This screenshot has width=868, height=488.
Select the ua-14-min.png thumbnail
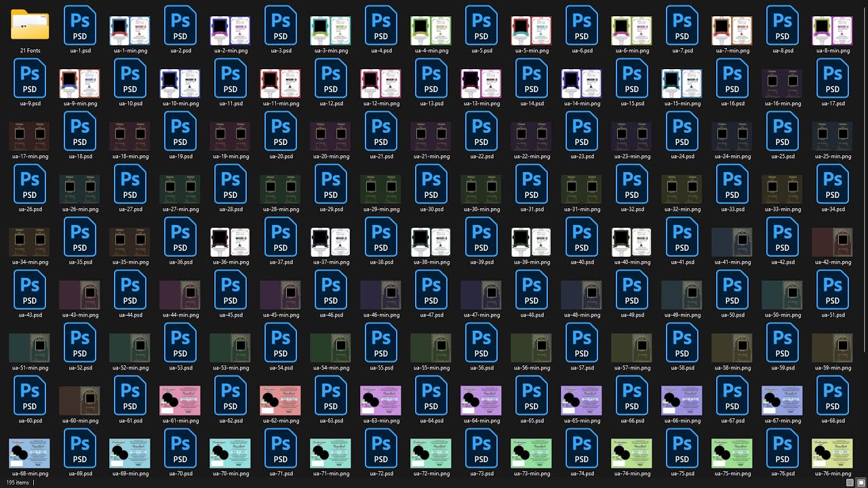582,84
